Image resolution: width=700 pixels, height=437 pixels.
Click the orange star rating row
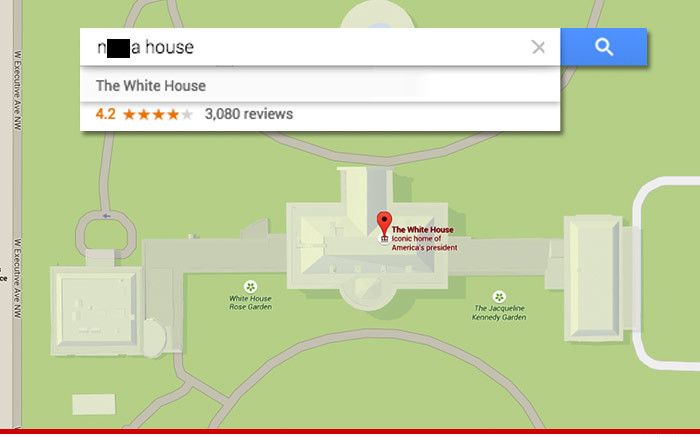pyautogui.click(x=158, y=115)
